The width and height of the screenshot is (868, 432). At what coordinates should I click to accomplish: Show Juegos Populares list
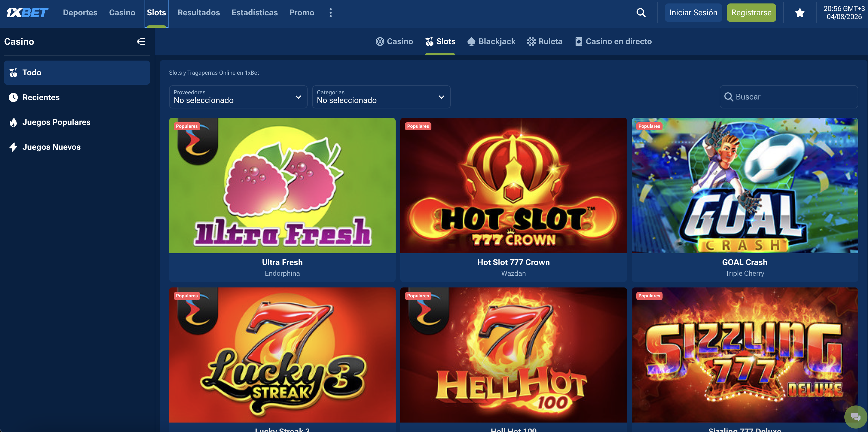[77, 122]
